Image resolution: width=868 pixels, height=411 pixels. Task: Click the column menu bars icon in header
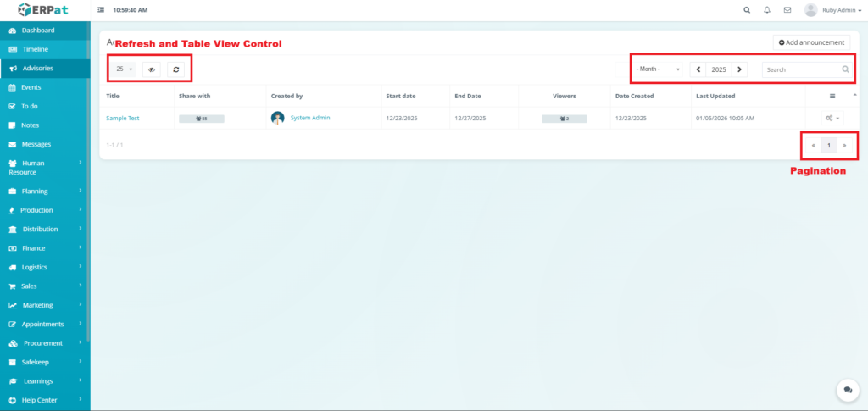[832, 96]
